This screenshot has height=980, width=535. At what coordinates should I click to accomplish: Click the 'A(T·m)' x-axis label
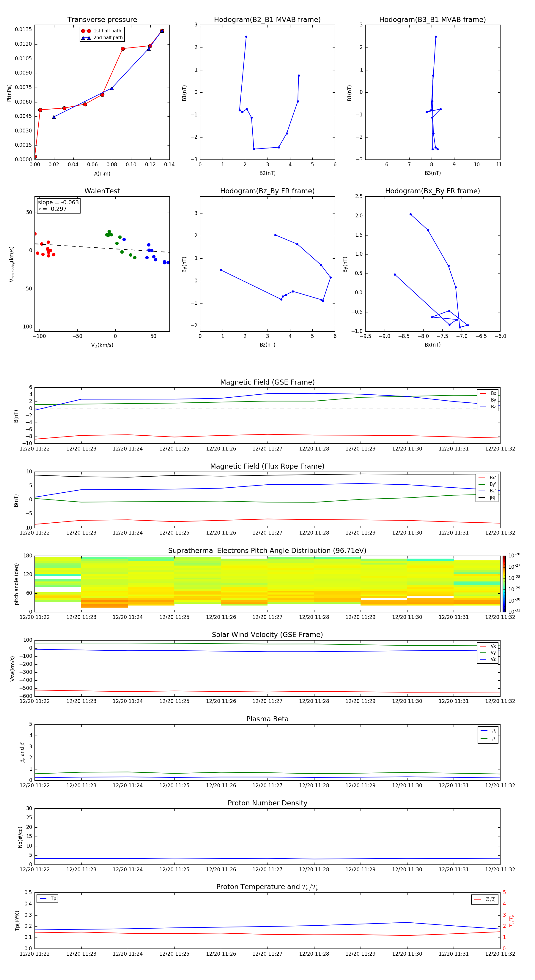(102, 173)
